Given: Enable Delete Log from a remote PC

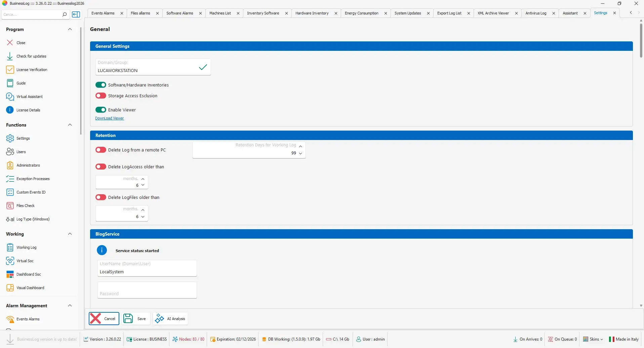Looking at the screenshot, I should tap(101, 150).
